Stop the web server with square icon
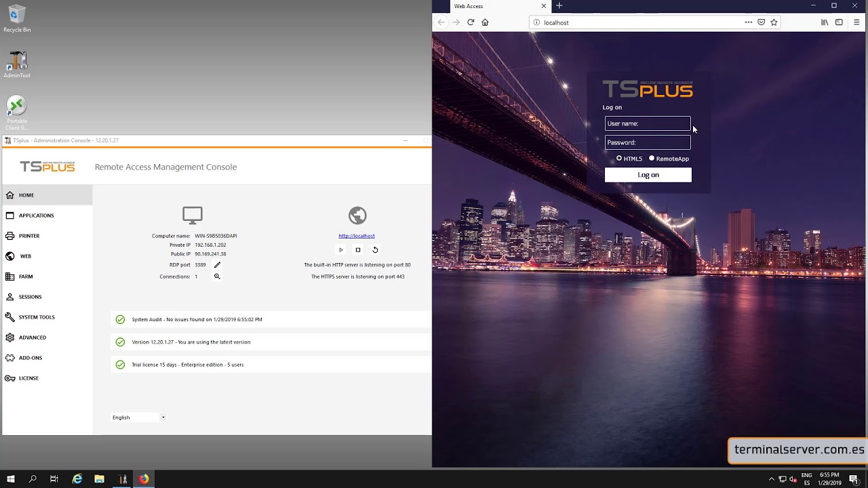This screenshot has height=488, width=868. click(358, 250)
